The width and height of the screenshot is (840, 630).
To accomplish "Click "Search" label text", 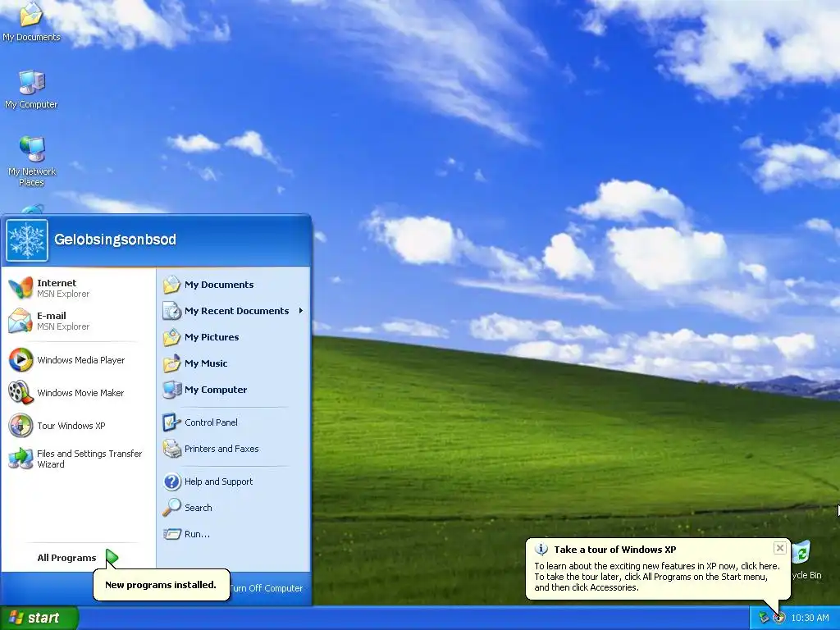I will point(199,507).
